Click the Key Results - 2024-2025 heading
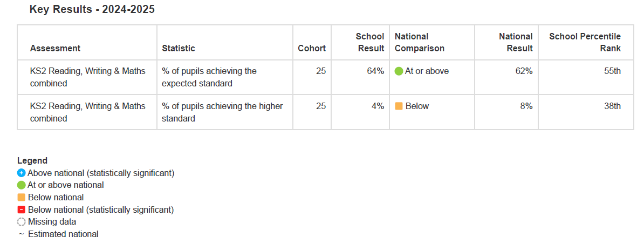The height and width of the screenshot is (250, 644). 92,10
